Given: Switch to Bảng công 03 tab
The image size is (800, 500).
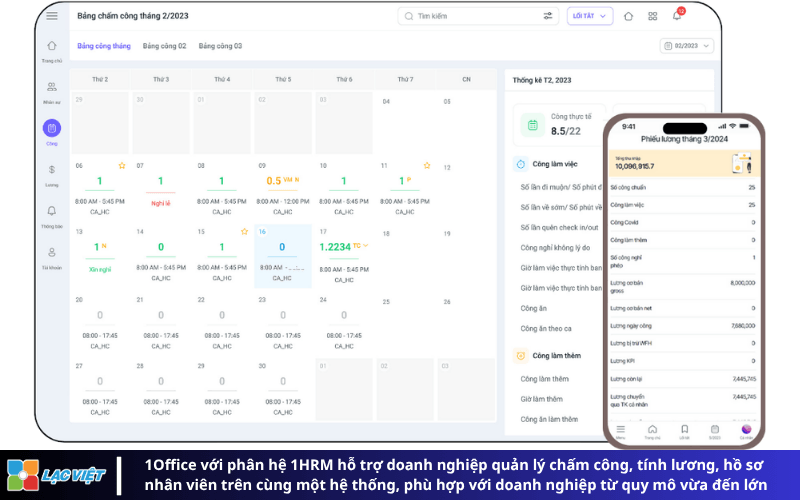Looking at the screenshot, I should tap(220, 46).
